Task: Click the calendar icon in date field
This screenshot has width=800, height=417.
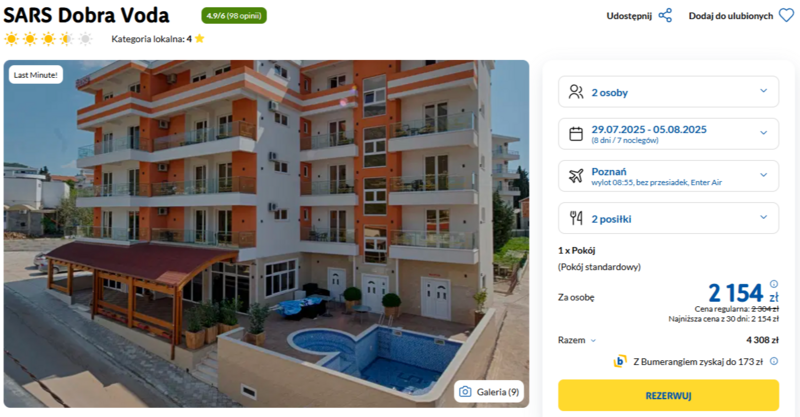Action: click(576, 134)
